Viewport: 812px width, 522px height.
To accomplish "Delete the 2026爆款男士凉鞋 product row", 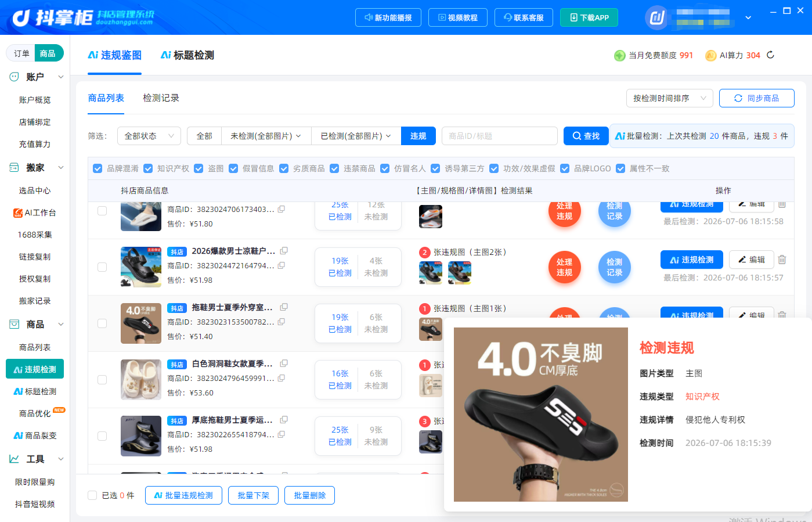I will pos(782,260).
